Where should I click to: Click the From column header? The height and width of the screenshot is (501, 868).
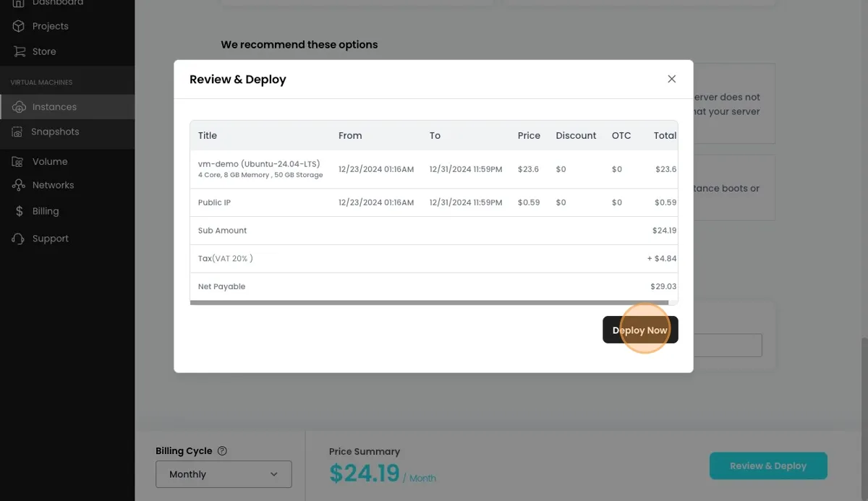point(350,135)
